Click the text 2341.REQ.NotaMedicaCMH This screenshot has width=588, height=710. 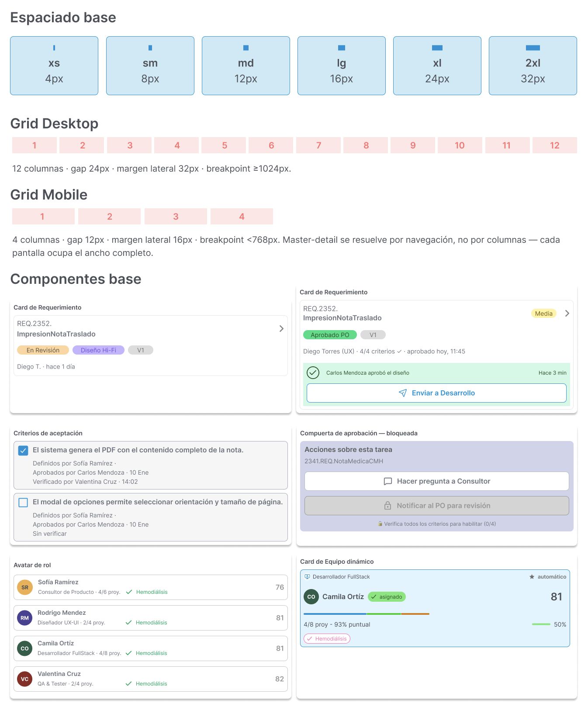[344, 461]
